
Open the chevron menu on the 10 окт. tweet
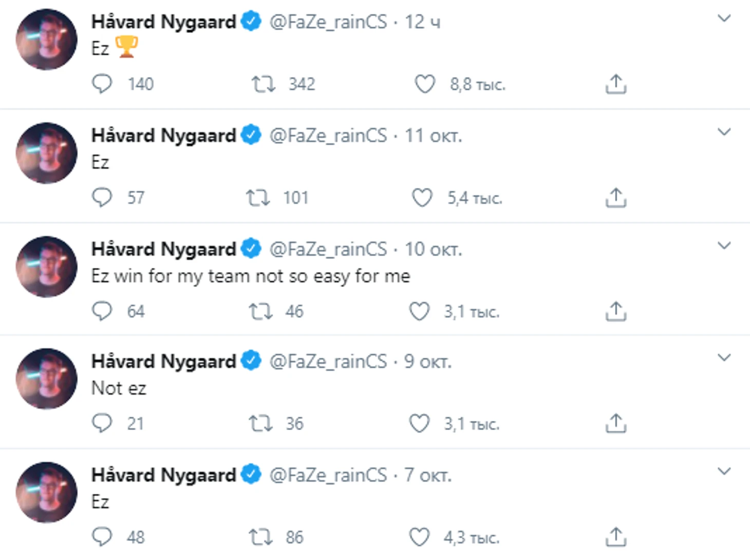724,246
